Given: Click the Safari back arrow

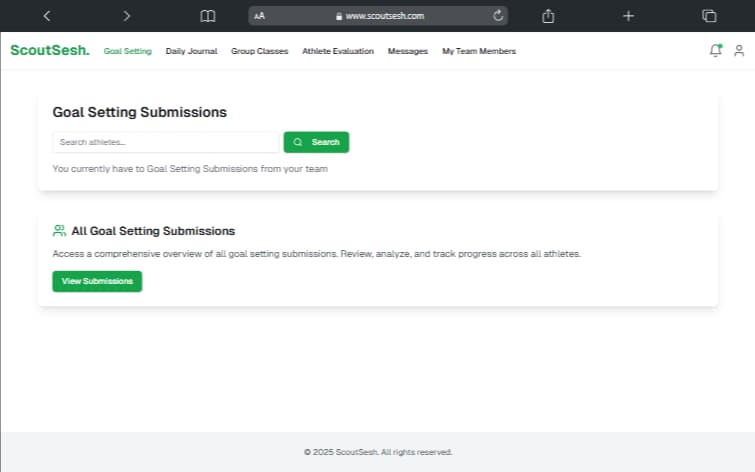Looking at the screenshot, I should [47, 16].
